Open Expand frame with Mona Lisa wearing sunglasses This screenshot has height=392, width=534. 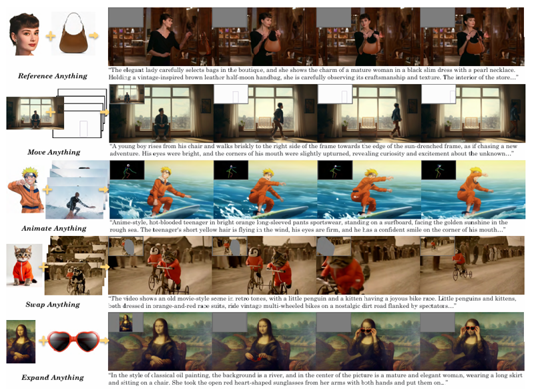(472, 341)
